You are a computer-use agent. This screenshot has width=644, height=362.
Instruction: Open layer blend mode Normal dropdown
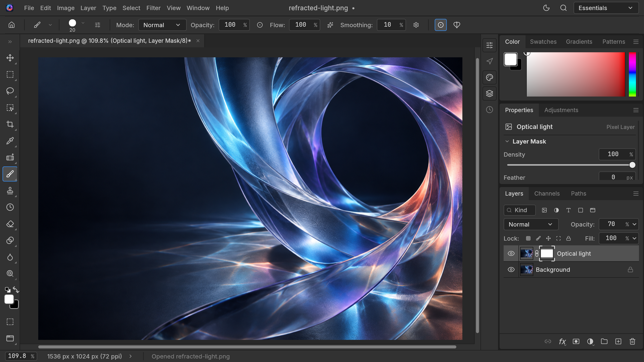pyautogui.click(x=531, y=224)
